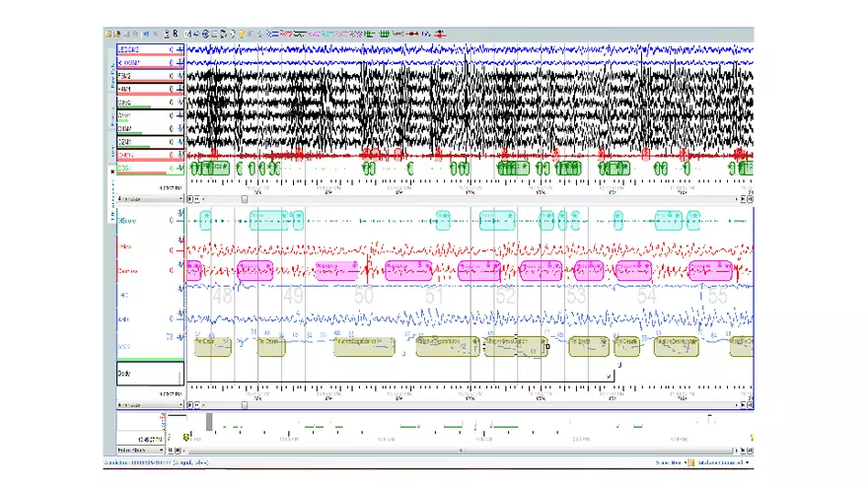This screenshot has height=488, width=868.
Task: Click the gray position marker in the overview strip
Action: (209, 422)
